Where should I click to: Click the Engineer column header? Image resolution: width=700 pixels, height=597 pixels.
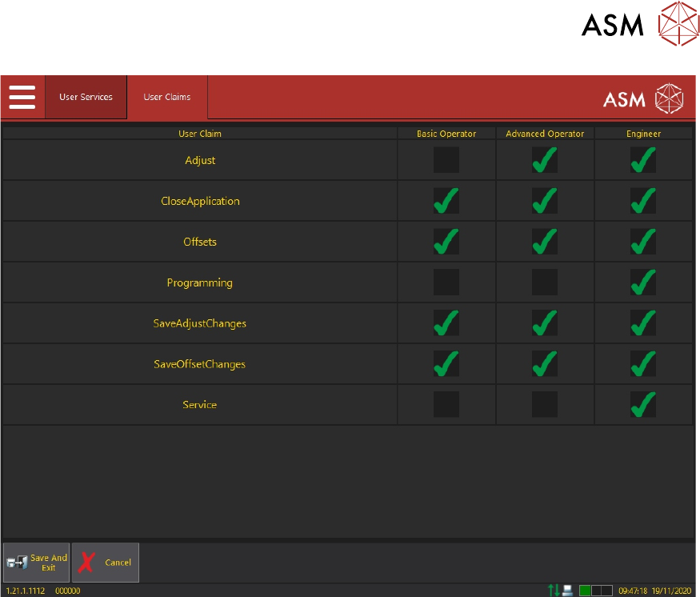(x=643, y=134)
